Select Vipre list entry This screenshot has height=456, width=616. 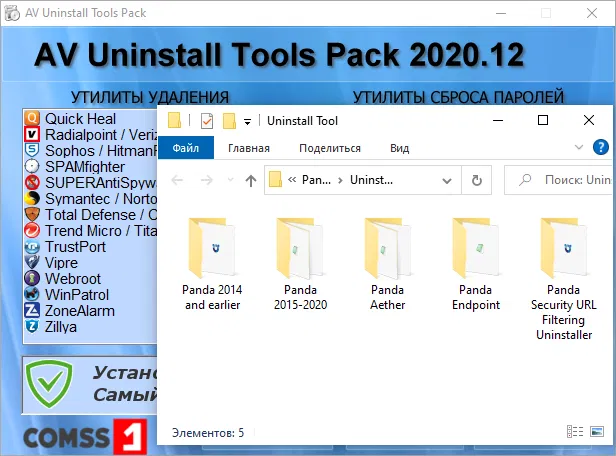[x=61, y=263]
